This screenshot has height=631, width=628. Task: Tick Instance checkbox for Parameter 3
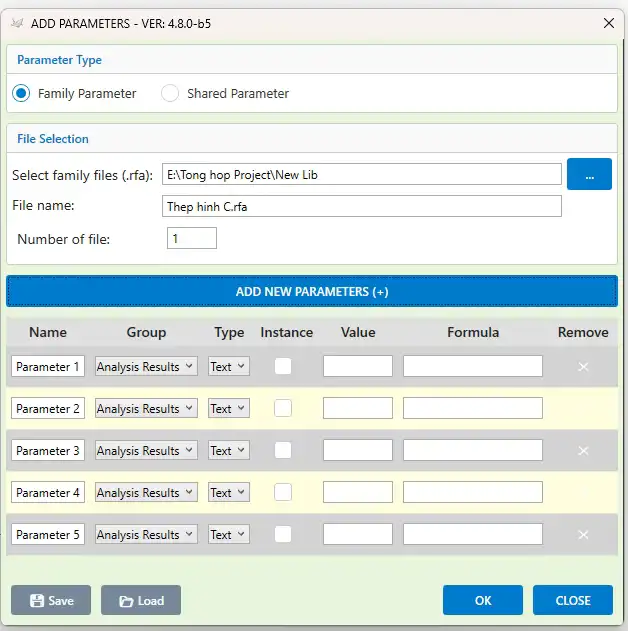click(x=283, y=450)
